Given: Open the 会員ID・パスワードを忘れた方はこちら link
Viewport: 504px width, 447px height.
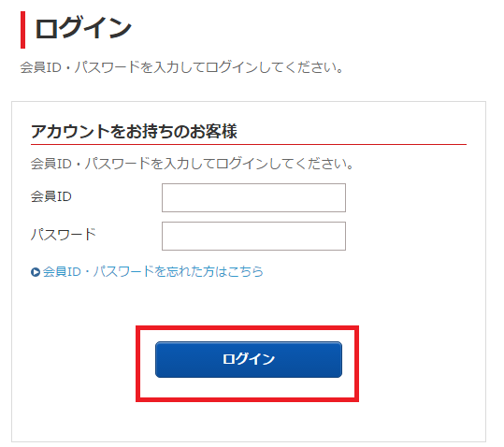Looking at the screenshot, I should click(x=153, y=271).
